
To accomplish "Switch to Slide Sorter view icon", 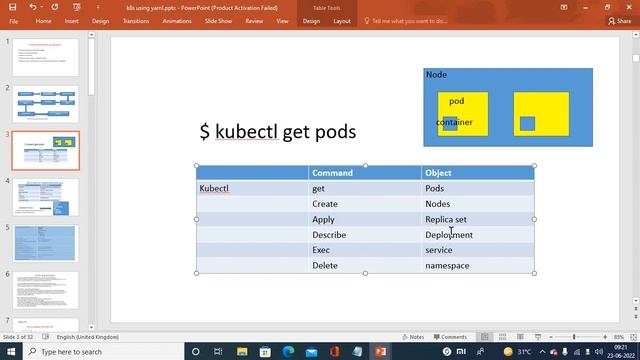I will 502,337.
